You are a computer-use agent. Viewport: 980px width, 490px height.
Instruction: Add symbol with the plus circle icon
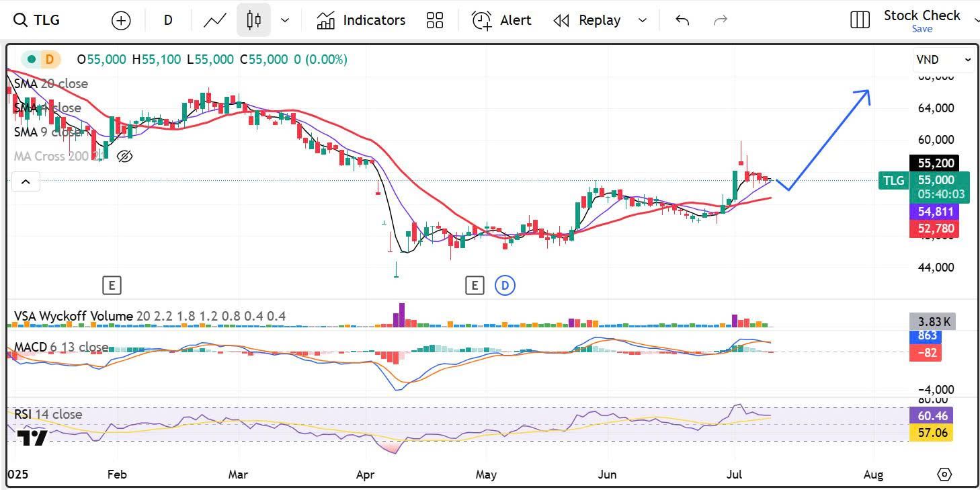point(121,21)
